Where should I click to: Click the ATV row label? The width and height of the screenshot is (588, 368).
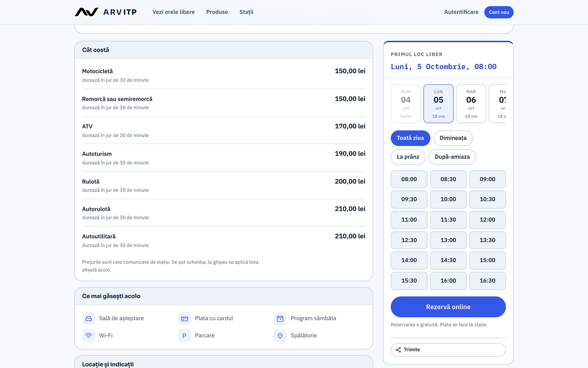(x=87, y=127)
